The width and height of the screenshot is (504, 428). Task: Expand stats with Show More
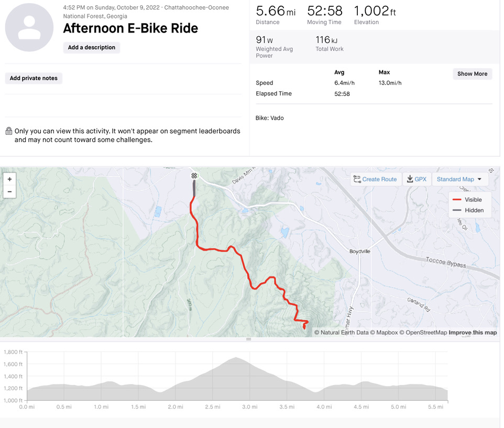472,74
